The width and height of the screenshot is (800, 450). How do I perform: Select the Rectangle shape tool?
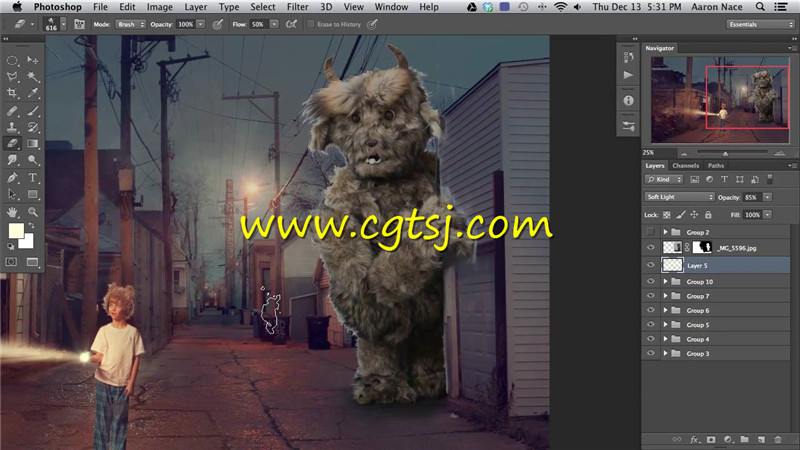(33, 194)
